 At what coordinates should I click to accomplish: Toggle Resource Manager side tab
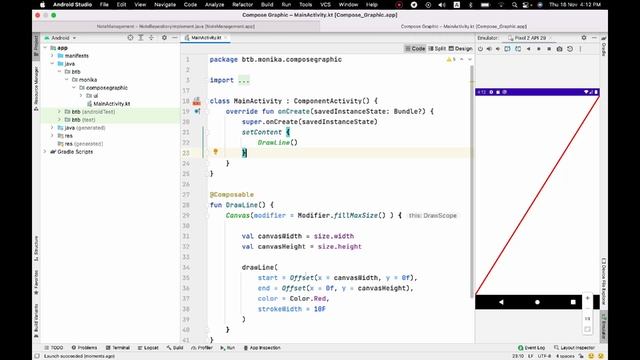point(36,88)
